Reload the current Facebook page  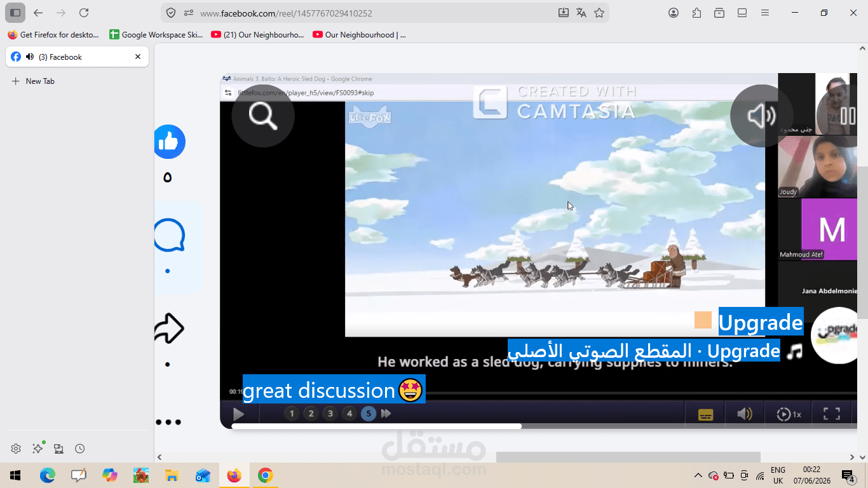tap(84, 13)
